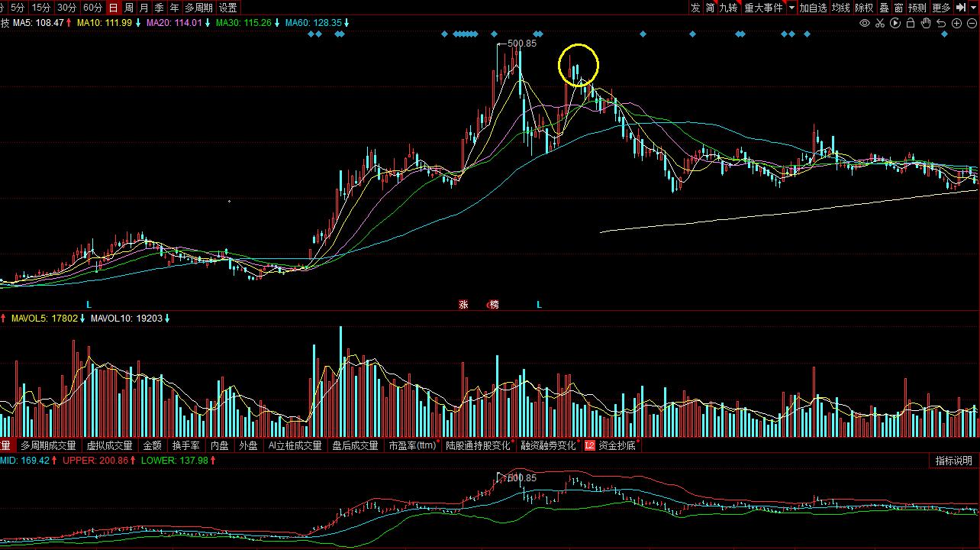
Task: Toggle the eye visibility icon
Action: tap(865, 23)
